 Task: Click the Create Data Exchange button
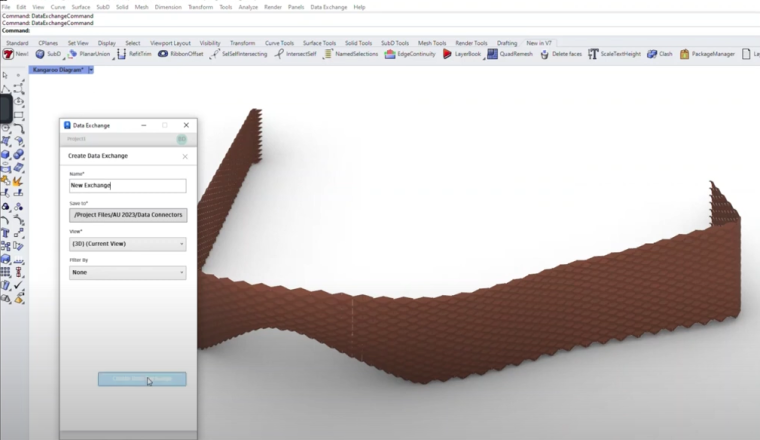(142, 379)
